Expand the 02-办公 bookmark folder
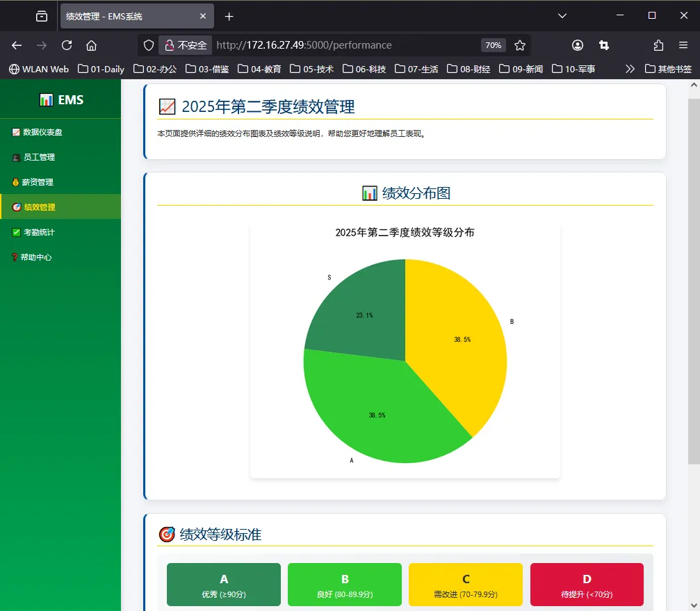Image resolution: width=700 pixels, height=611 pixels. click(155, 70)
